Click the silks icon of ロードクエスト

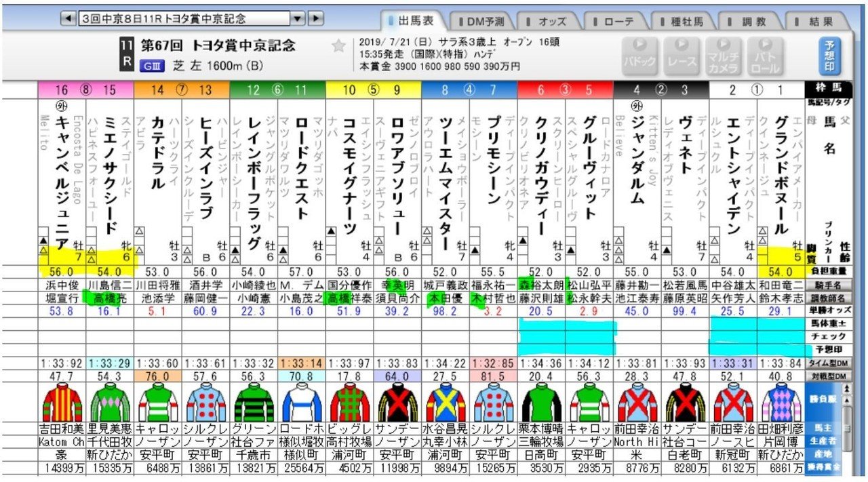(x=302, y=402)
